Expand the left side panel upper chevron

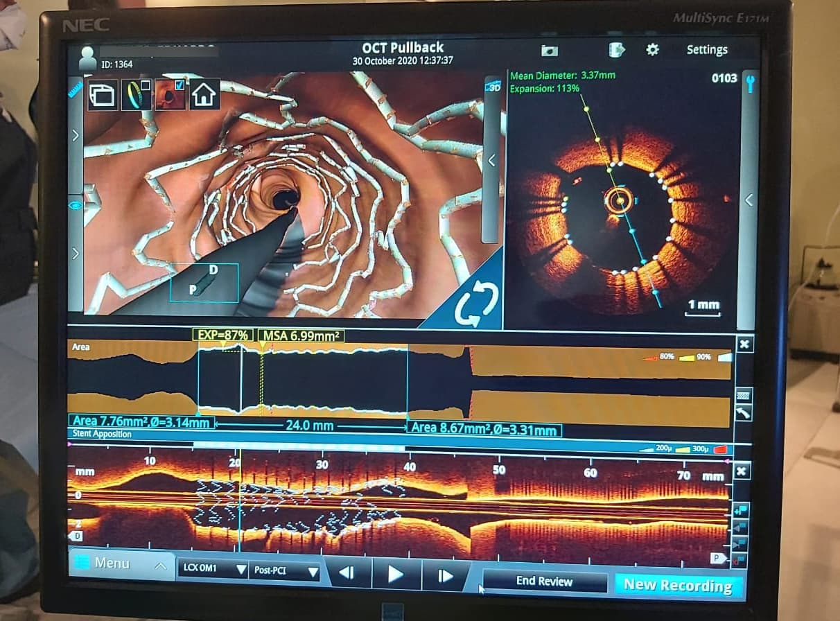(75, 135)
